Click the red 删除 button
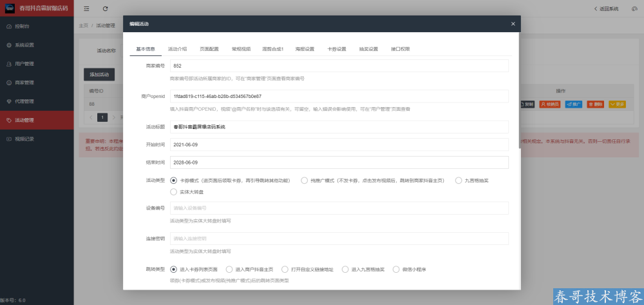 [596, 104]
